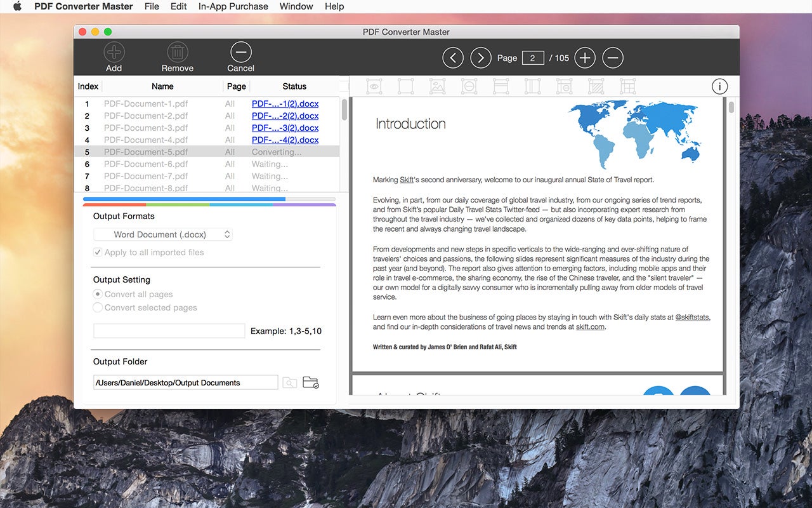Select PDF-Document-3.pdf in the list
Image resolution: width=812 pixels, height=508 pixels.
point(146,128)
